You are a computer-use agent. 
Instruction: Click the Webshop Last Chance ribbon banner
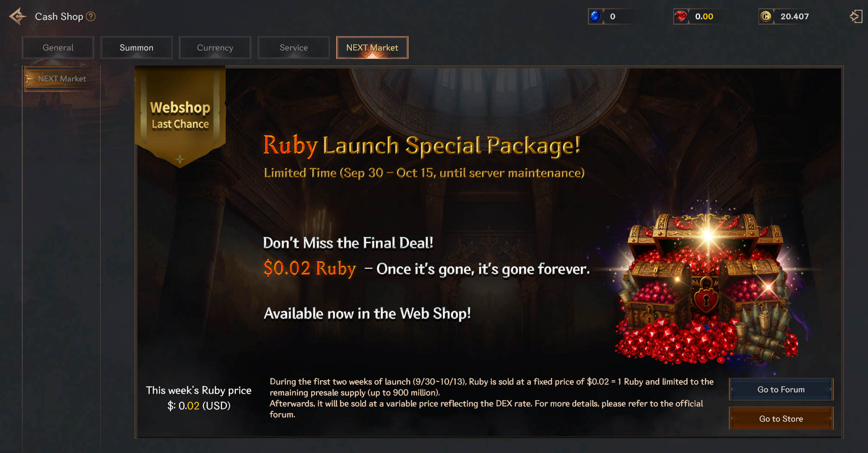(180, 116)
